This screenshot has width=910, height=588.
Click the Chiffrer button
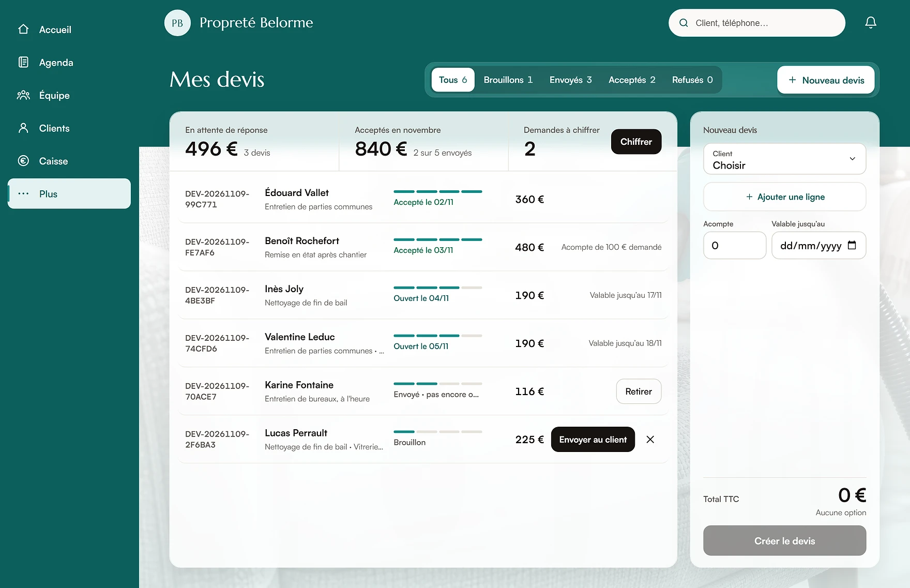click(x=636, y=142)
